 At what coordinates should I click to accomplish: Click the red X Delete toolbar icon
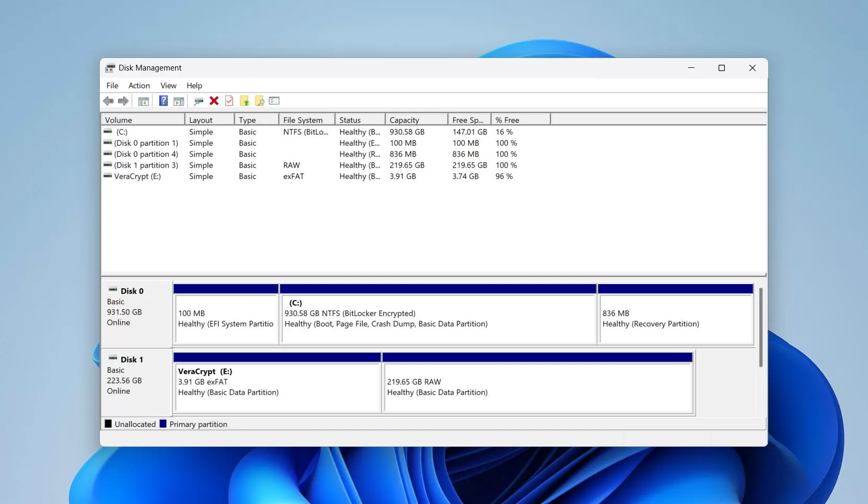(214, 101)
